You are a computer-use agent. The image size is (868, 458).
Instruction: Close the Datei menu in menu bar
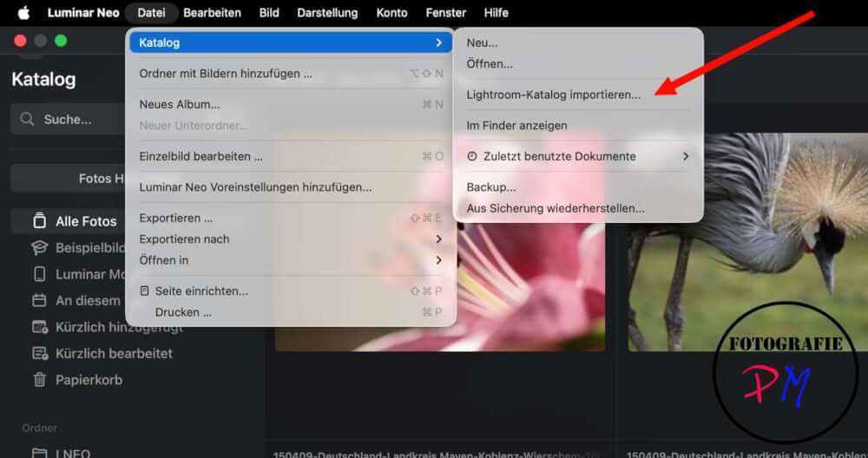pos(151,13)
